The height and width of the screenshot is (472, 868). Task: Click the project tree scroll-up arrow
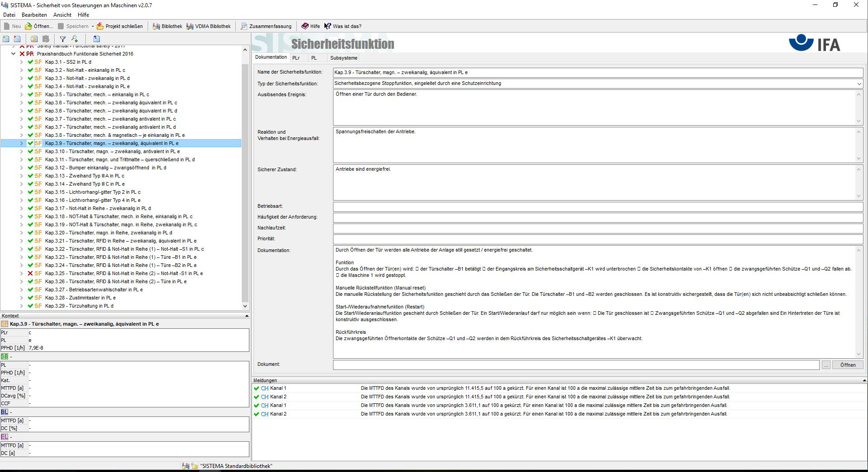pyautogui.click(x=245, y=50)
